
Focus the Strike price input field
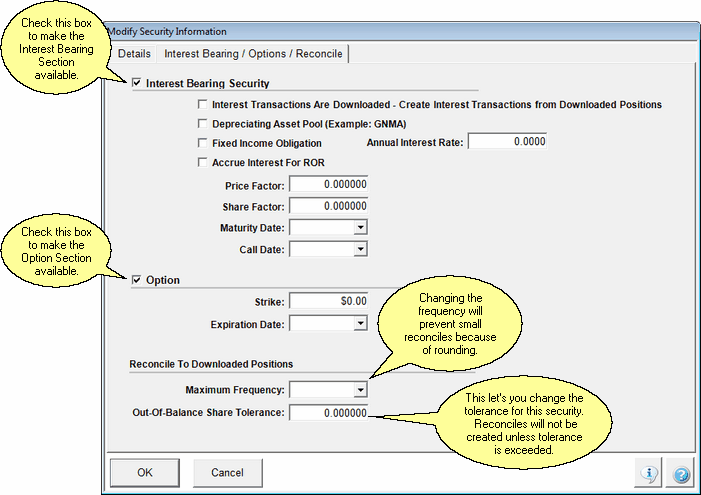pos(328,301)
